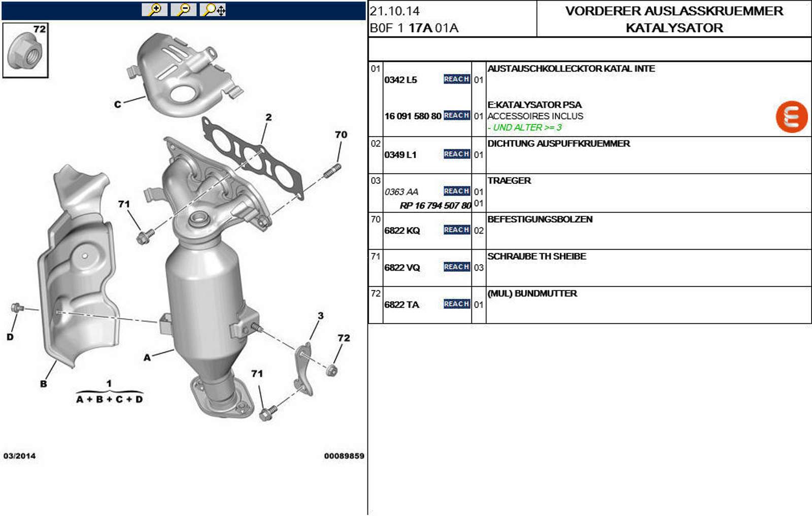Click callout 2 on the gasket diagram
This screenshot has width=812, height=523.
[268, 117]
